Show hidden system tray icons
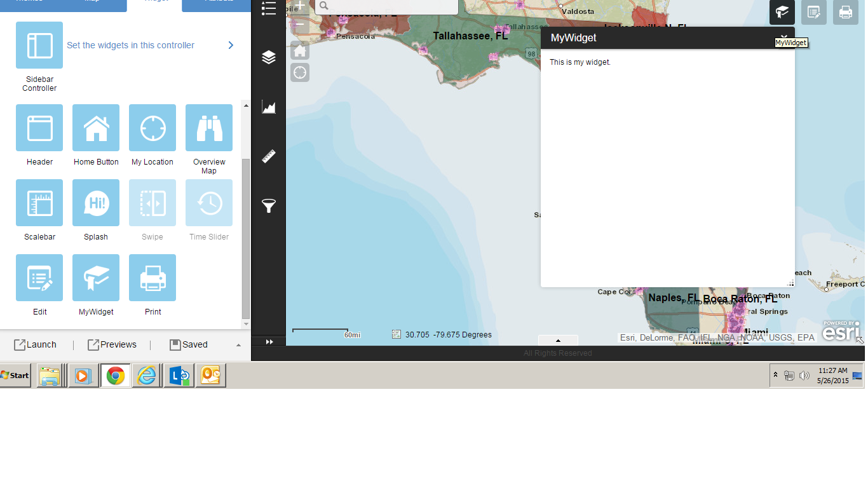The width and height of the screenshot is (868, 488). click(x=775, y=375)
